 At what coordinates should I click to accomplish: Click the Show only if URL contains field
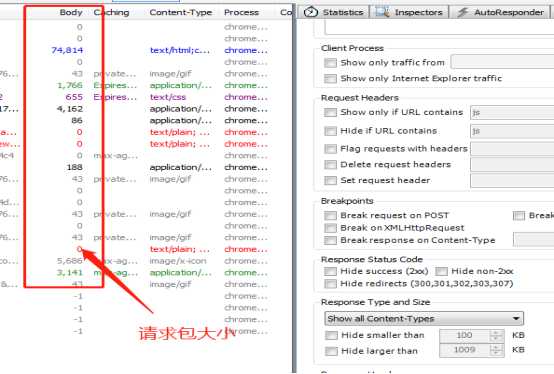click(x=512, y=113)
